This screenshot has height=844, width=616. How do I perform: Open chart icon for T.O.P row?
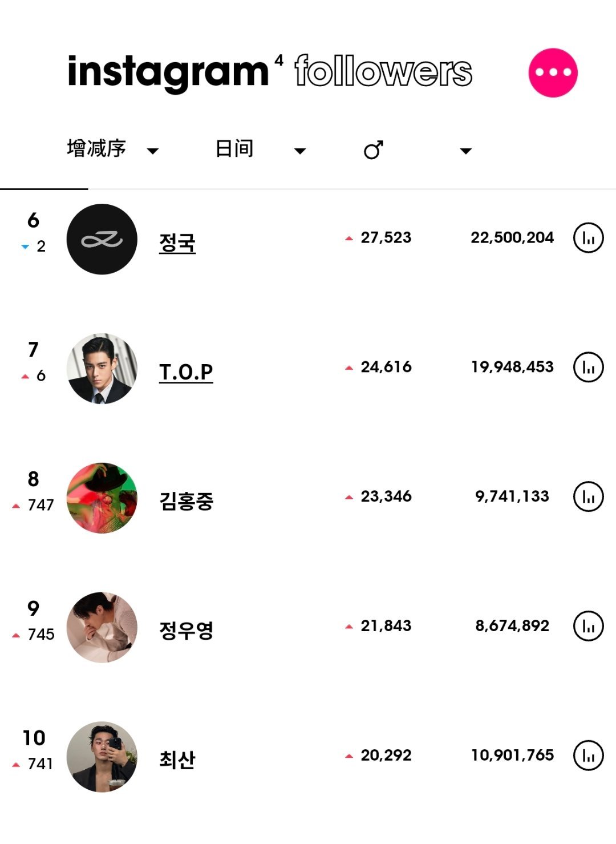588,367
